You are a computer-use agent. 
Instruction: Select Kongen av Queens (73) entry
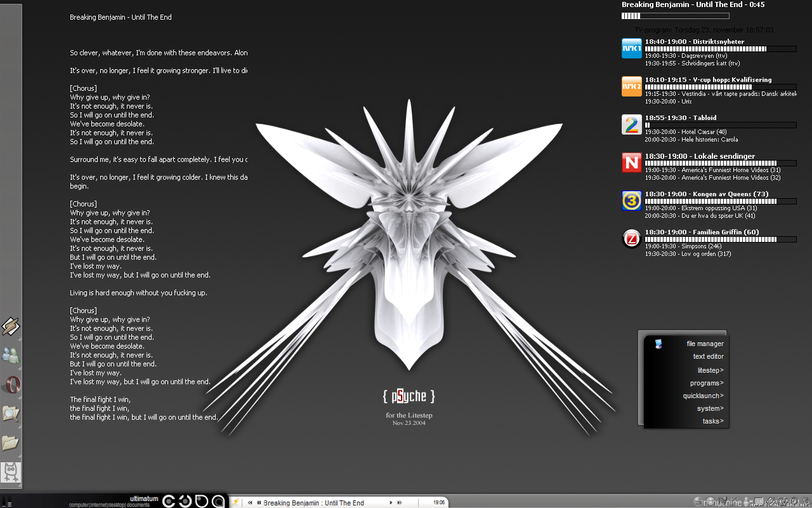pyautogui.click(x=707, y=194)
